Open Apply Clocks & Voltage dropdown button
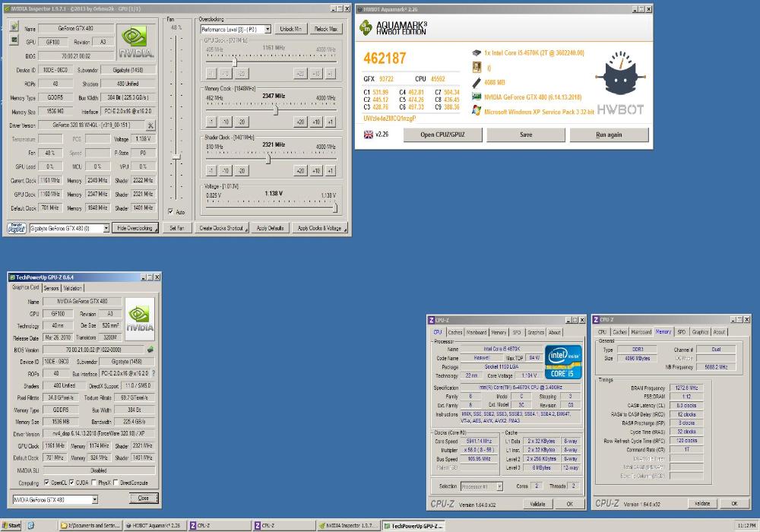 point(345,230)
